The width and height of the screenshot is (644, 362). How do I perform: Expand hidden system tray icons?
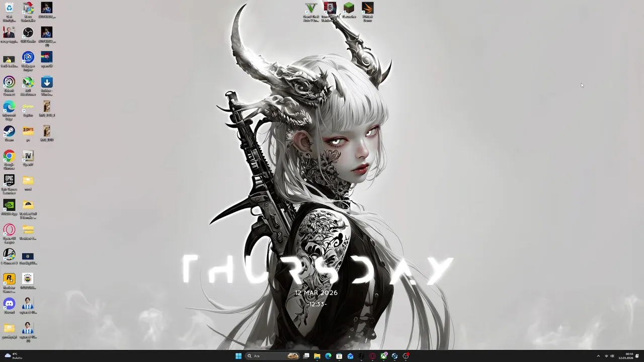598,356
